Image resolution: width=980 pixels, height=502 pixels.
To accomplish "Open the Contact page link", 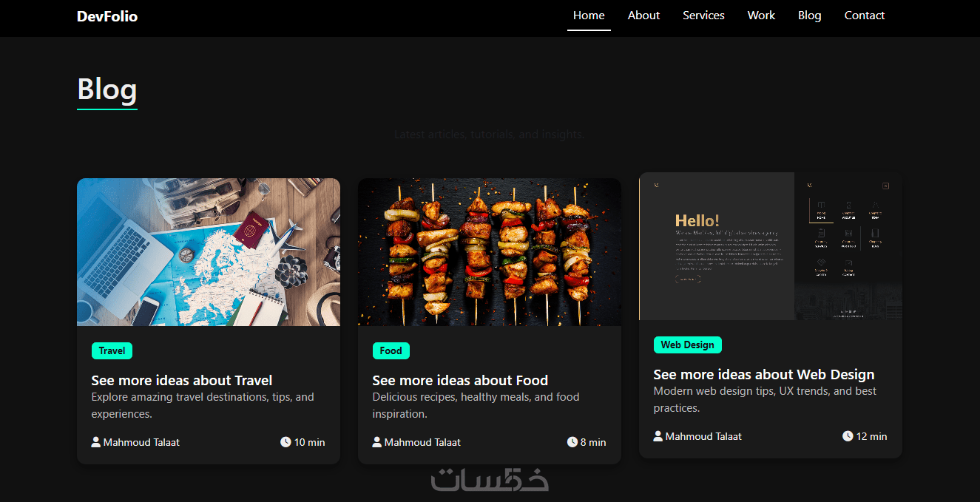I will [865, 16].
